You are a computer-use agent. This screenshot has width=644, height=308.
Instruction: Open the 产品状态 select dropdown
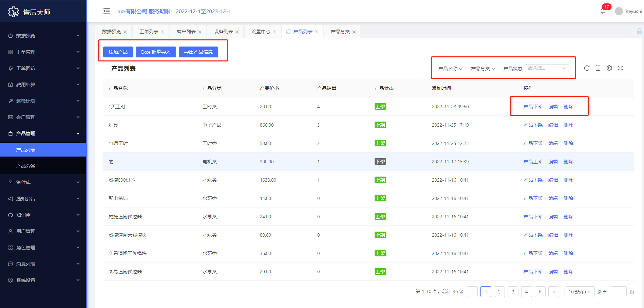547,68
